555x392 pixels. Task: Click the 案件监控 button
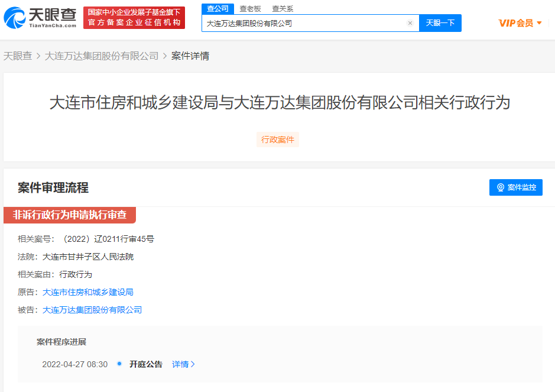pos(516,187)
